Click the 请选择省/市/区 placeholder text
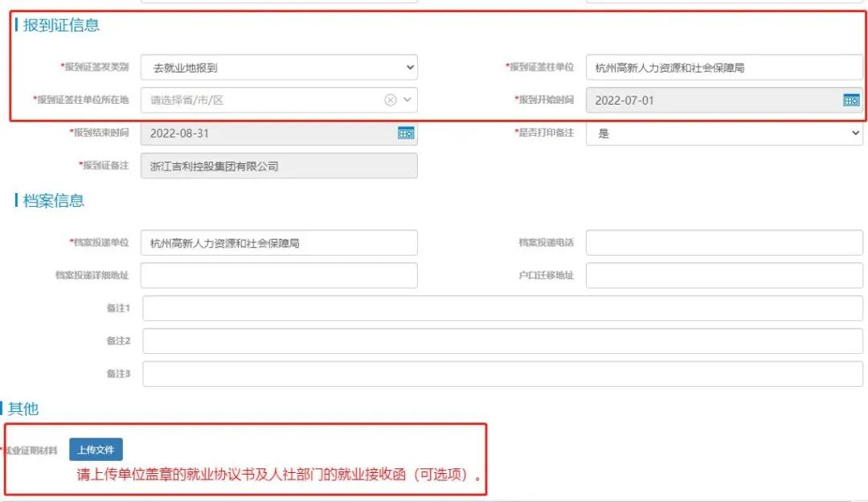 186,101
